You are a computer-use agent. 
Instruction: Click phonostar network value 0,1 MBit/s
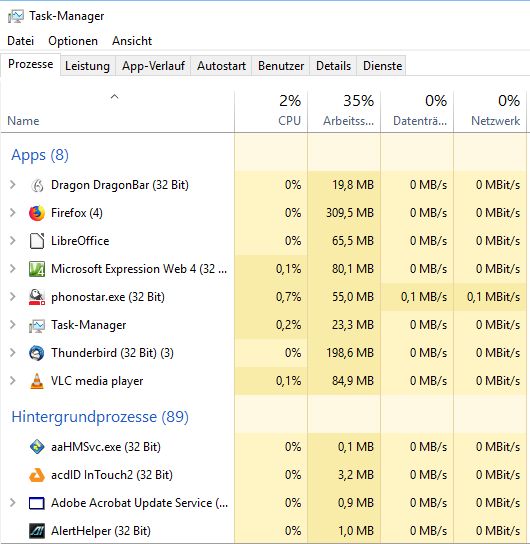(x=493, y=297)
